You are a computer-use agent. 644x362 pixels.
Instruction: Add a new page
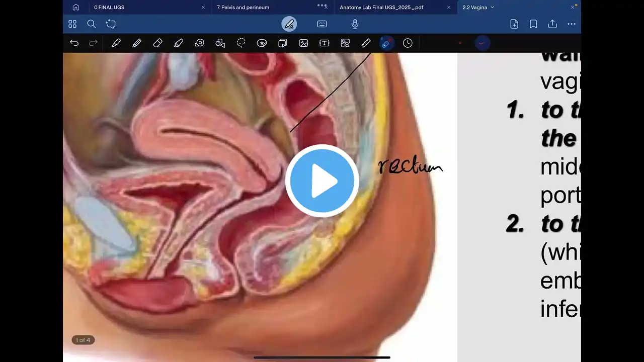click(514, 24)
